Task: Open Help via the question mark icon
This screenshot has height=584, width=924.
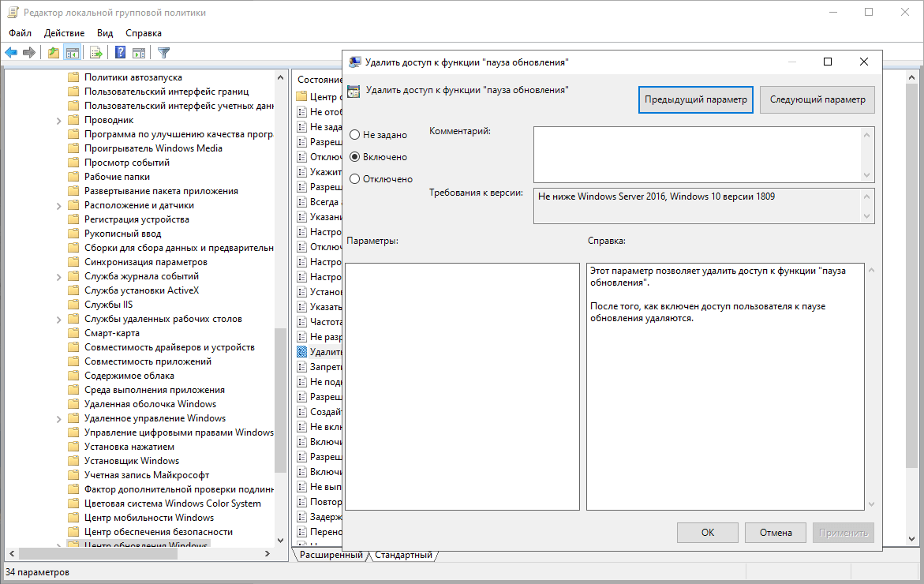Action: 119,52
